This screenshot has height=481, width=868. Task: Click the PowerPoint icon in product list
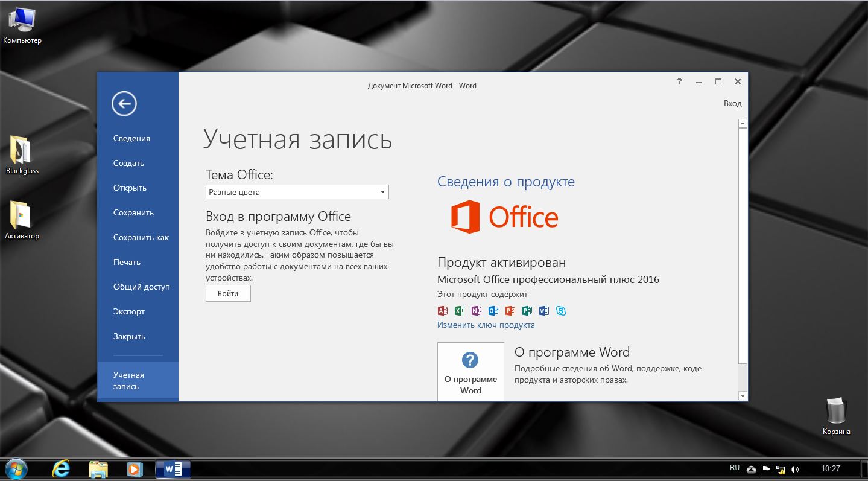point(510,311)
